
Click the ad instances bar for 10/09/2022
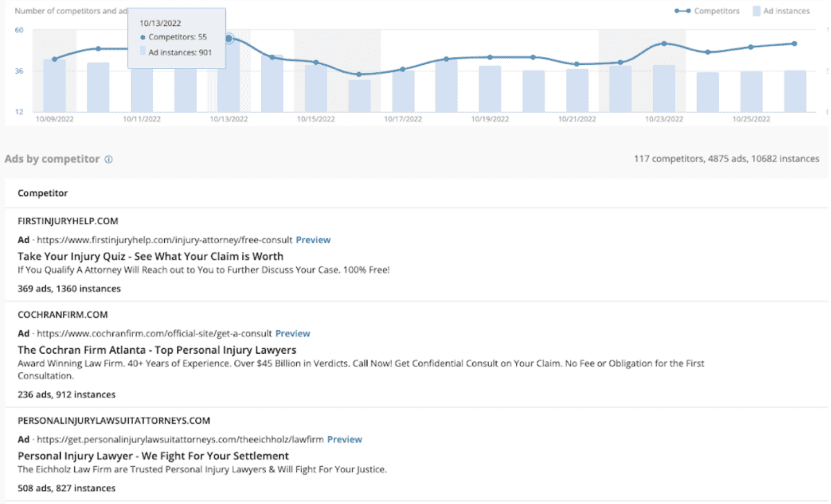tap(55, 86)
